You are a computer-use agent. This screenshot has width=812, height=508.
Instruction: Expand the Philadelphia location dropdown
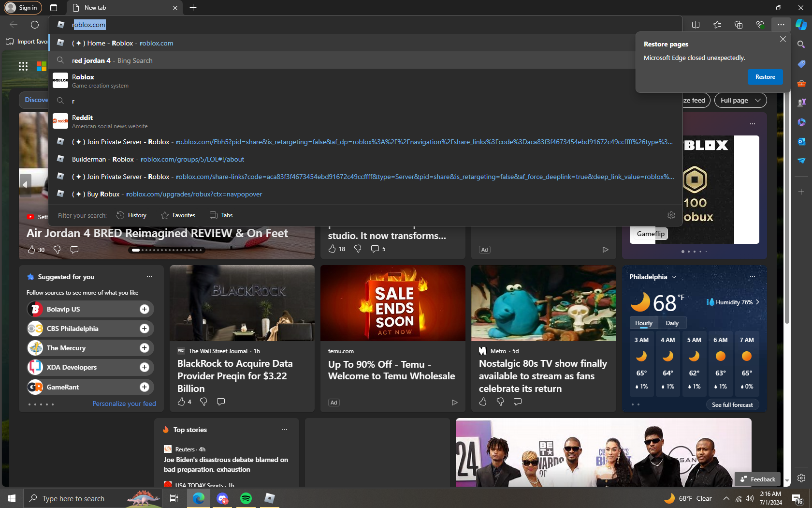tap(674, 277)
